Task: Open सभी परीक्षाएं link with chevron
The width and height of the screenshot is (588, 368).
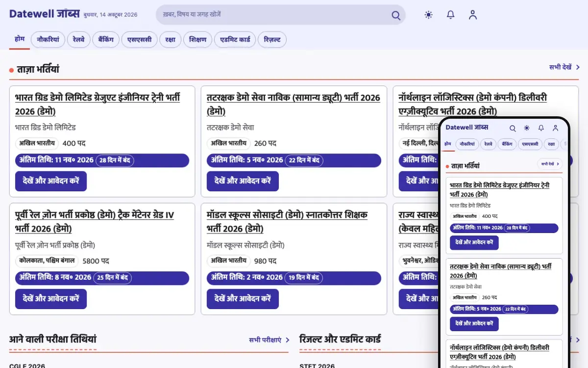Action: (x=269, y=340)
